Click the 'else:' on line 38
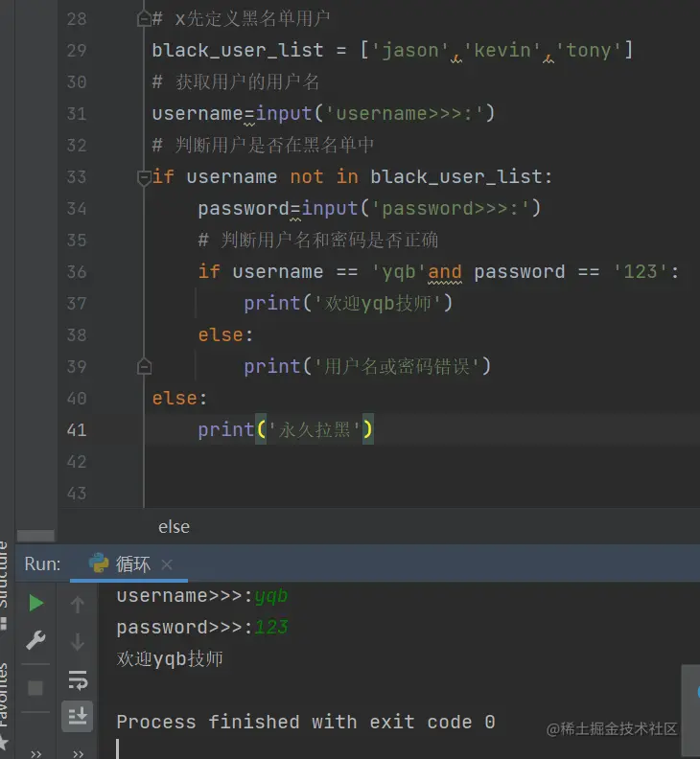The image size is (700, 759). coord(225,335)
